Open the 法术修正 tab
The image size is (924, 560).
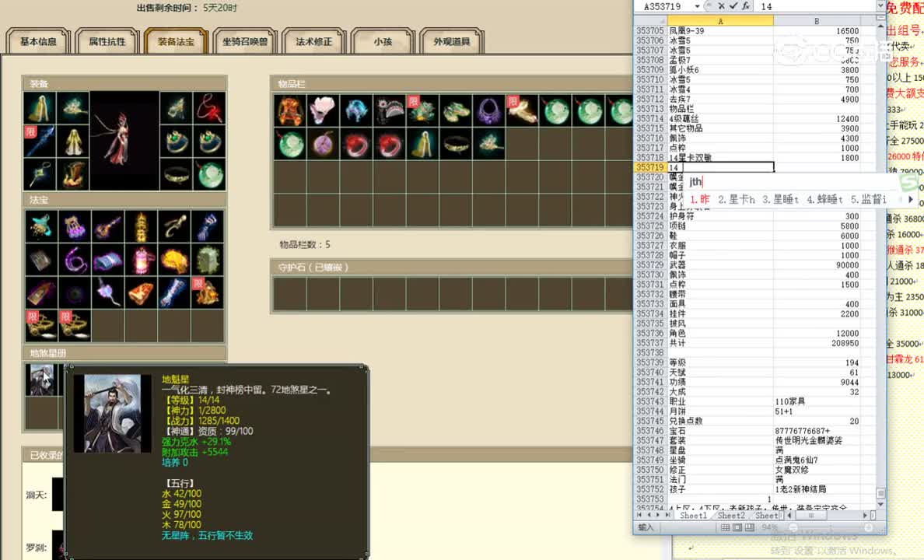tap(314, 41)
